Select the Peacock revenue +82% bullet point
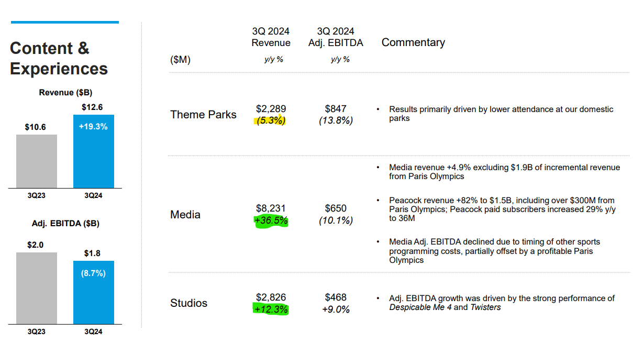Image resolution: width=644 pixels, height=343 pixels. 502,209
